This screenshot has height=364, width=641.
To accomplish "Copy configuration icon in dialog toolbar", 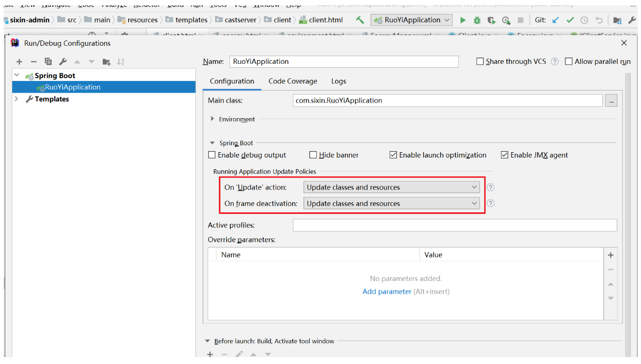I will [x=48, y=62].
